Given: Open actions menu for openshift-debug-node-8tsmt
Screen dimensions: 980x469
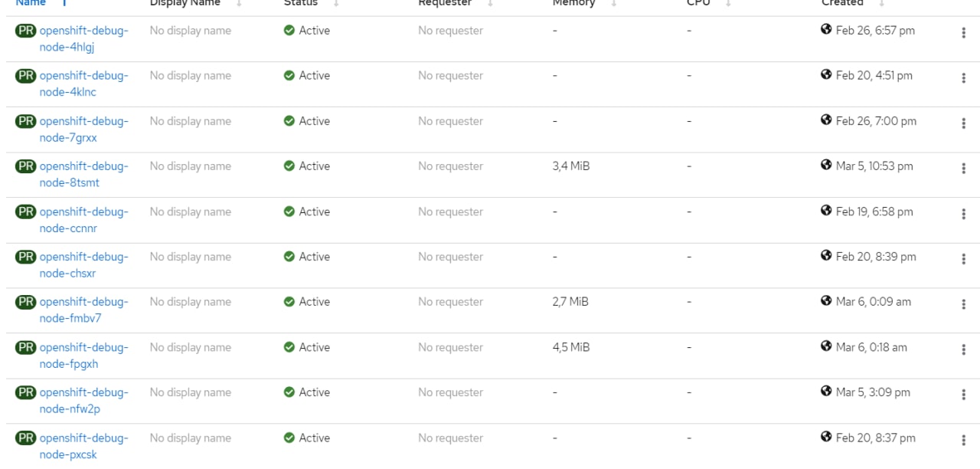Looking at the screenshot, I should (963, 169).
